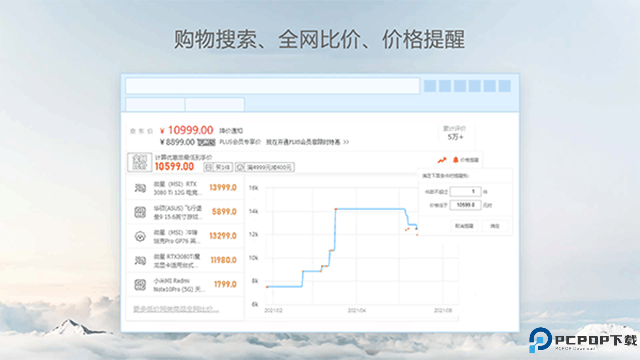Viewport: 640px width, 360px height.
Task: Open the ASUS 飞行堡垒9 listing title
Action: click(177, 212)
